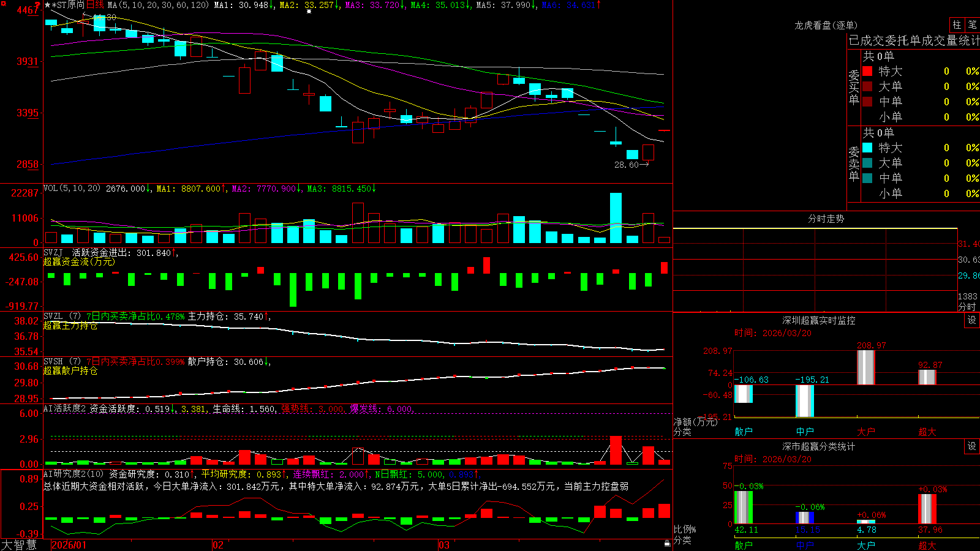
Task: Click 小单 row in 委卖单 section
Action: [x=921, y=193]
